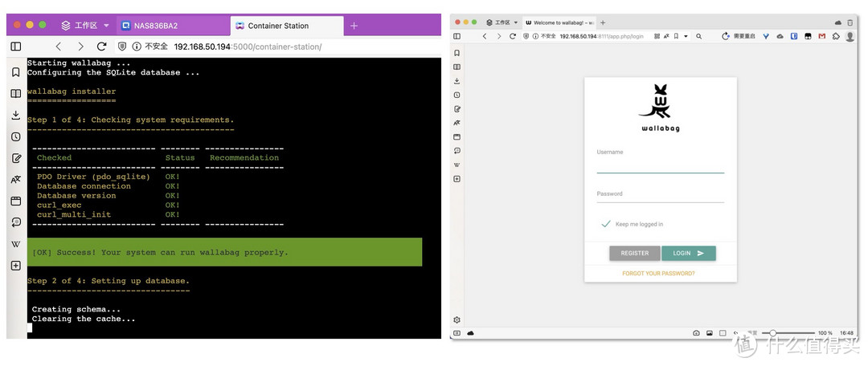The image size is (868, 366).
Task: Toggle the Keep me logged in checkbox
Action: pyautogui.click(x=606, y=224)
